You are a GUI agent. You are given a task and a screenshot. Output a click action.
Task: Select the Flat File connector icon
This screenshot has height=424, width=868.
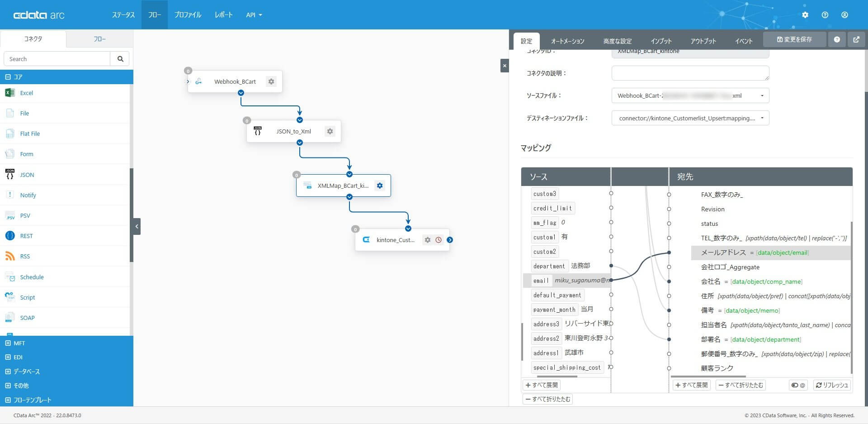coord(10,133)
